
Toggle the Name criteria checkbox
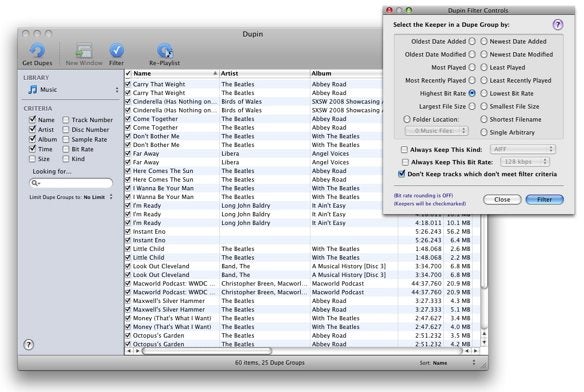[x=32, y=120]
